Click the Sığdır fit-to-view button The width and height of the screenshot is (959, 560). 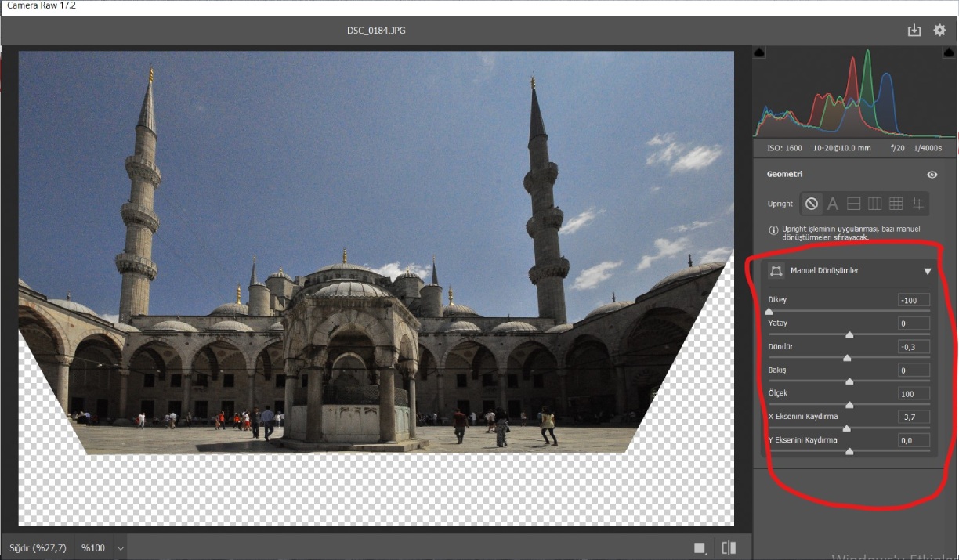pyautogui.click(x=38, y=547)
